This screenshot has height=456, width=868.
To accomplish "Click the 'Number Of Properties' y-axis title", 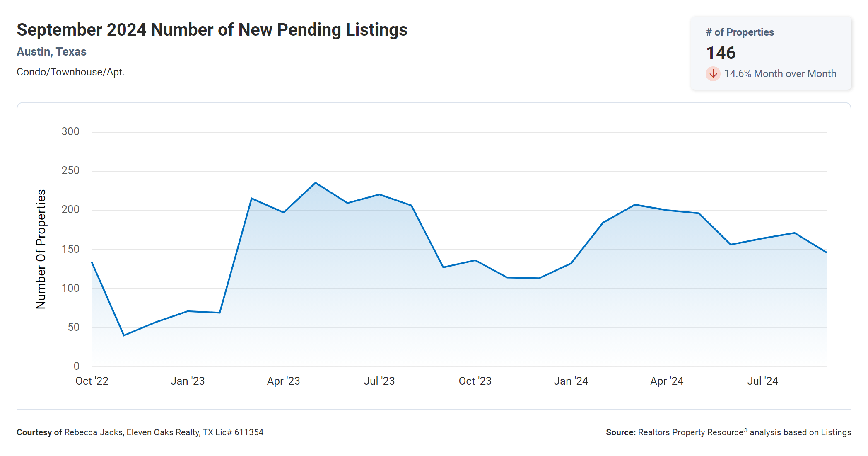I will pos(41,249).
